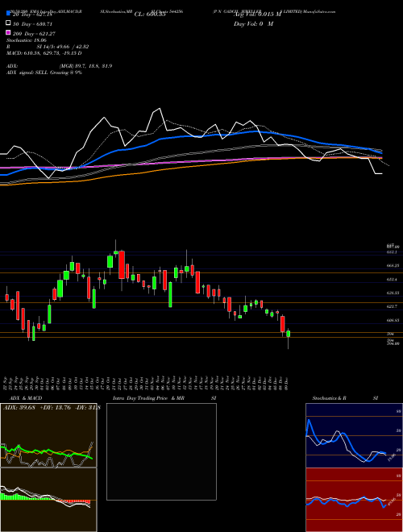The image size is (403, 532).
Task: Click the 'Intra Day Trading Price & MR' heading
Action: 148,398
